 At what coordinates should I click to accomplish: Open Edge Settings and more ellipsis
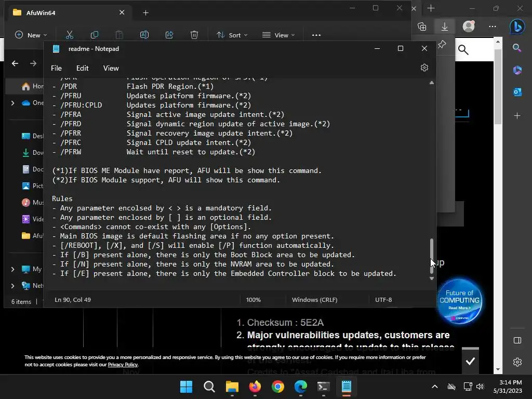tap(493, 26)
